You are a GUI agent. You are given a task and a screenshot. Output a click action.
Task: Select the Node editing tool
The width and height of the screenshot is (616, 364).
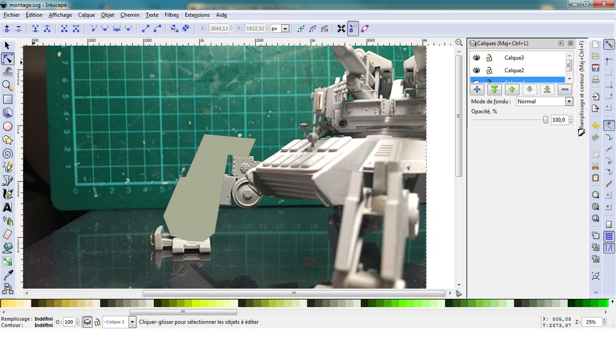pyautogui.click(x=8, y=59)
